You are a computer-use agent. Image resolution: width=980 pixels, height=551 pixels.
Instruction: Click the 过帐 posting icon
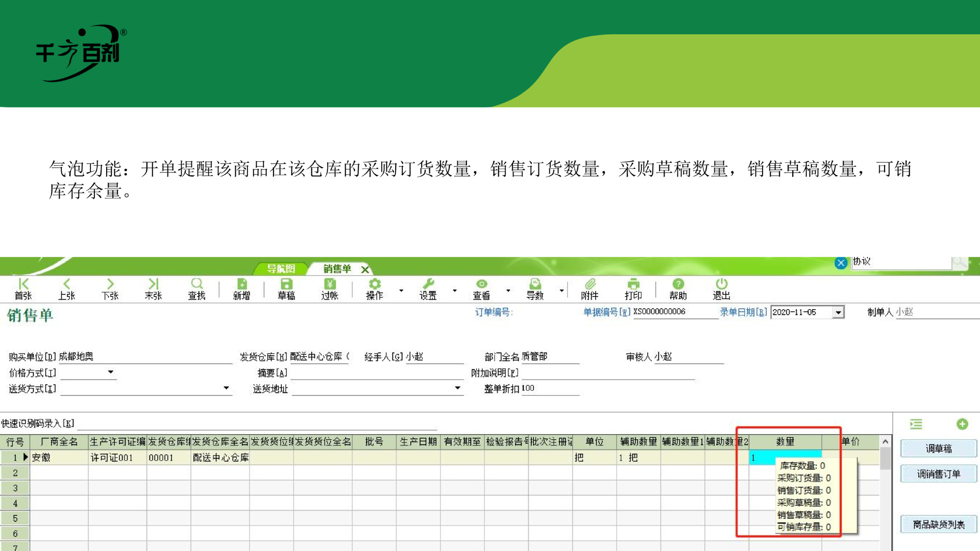point(330,289)
